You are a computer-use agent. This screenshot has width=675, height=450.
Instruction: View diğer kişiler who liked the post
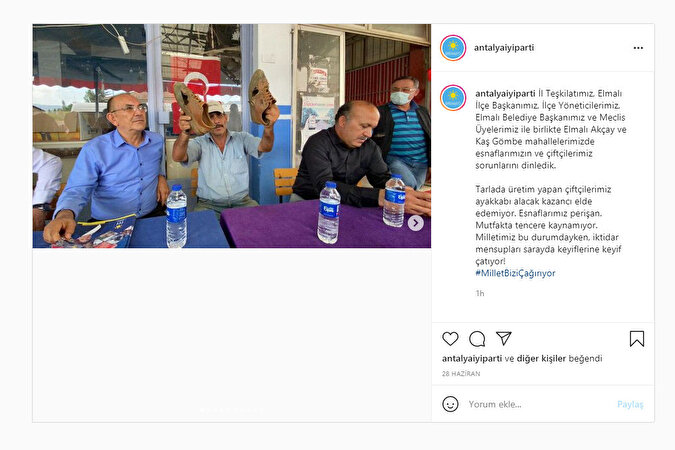541,358
